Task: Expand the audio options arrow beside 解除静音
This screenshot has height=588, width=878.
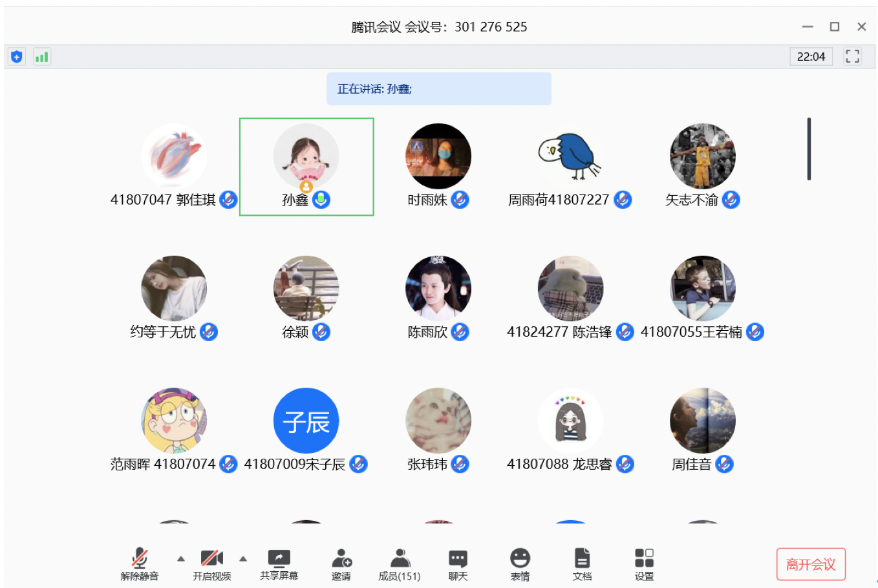Action: (x=181, y=558)
